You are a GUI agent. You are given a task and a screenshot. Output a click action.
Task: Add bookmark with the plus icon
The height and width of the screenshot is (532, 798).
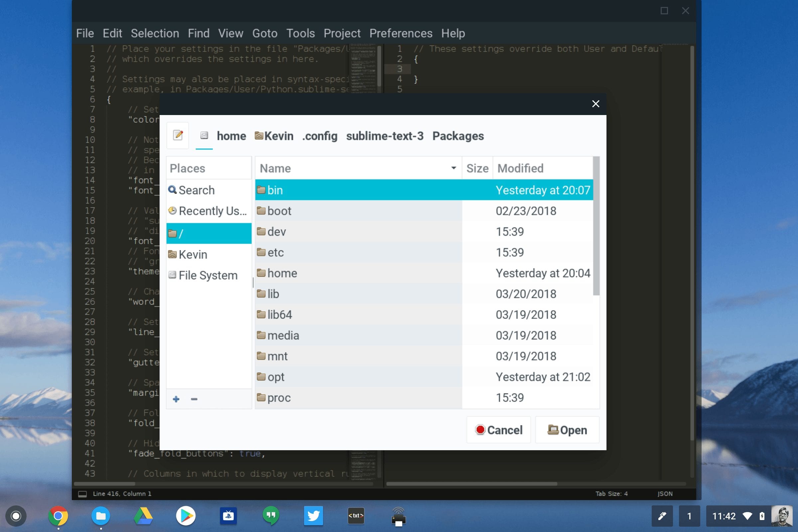(x=176, y=399)
